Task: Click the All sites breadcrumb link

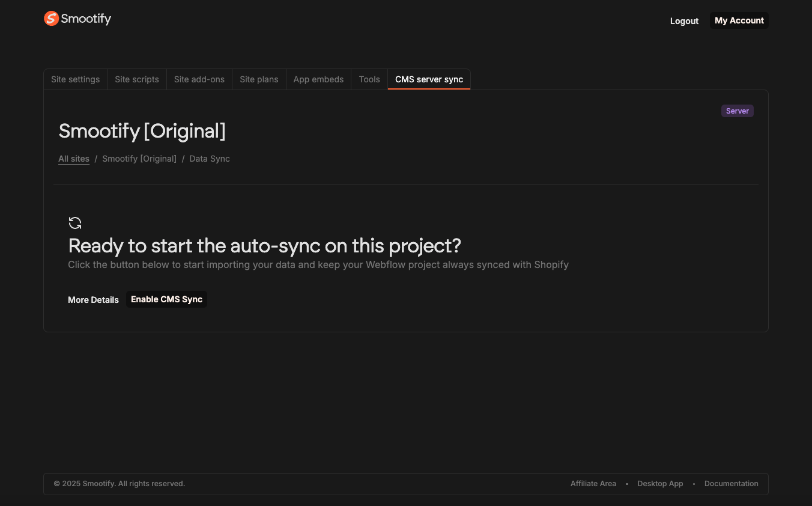Action: pos(74,159)
